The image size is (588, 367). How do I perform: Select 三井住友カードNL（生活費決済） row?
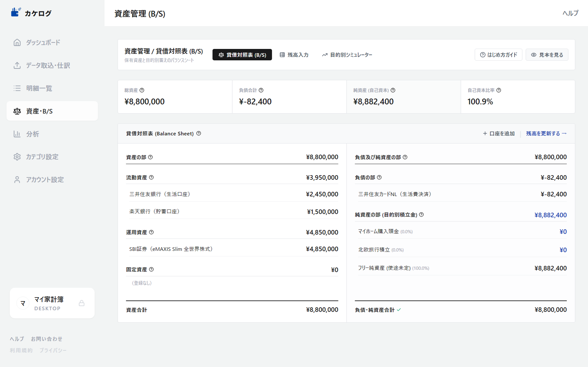click(x=462, y=194)
